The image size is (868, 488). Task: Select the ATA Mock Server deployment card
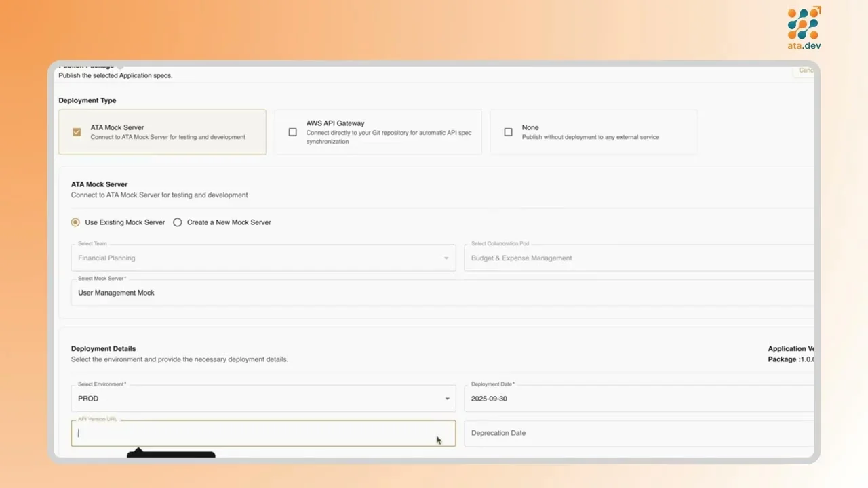pos(162,132)
